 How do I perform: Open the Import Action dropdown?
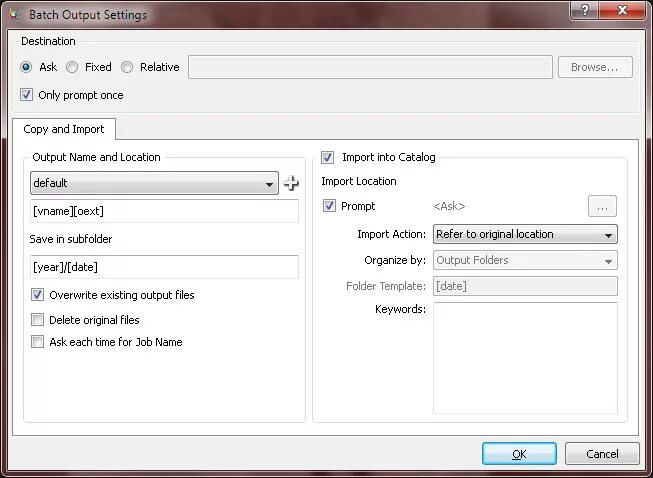[525, 234]
